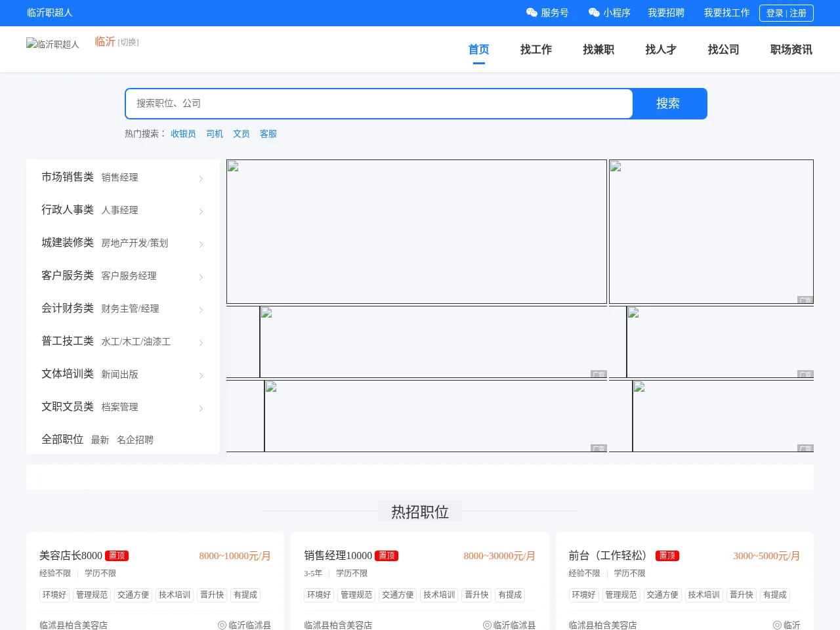The height and width of the screenshot is (630, 840).
Task: Click the location pin in 前台(工作轻松) card
Action: click(777, 625)
